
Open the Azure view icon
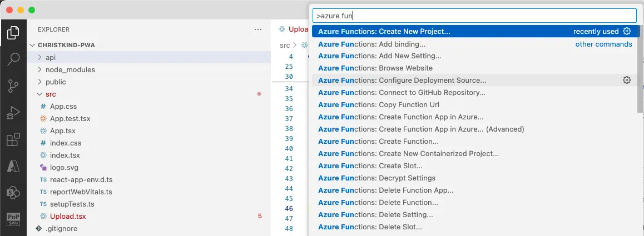pyautogui.click(x=13, y=166)
